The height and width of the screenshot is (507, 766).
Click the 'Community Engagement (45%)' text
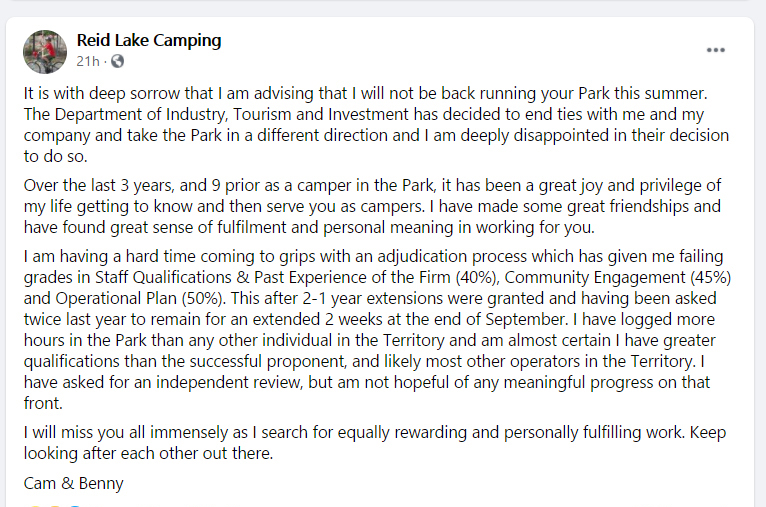pos(618,277)
